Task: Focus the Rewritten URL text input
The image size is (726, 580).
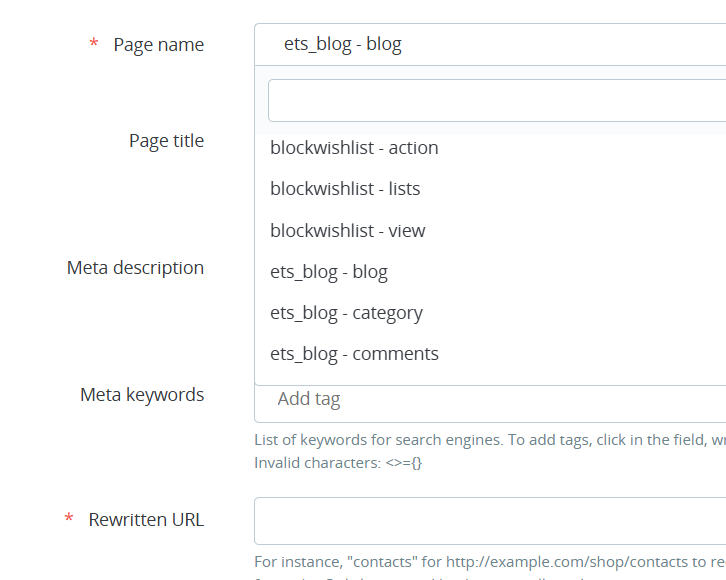Action: point(490,521)
